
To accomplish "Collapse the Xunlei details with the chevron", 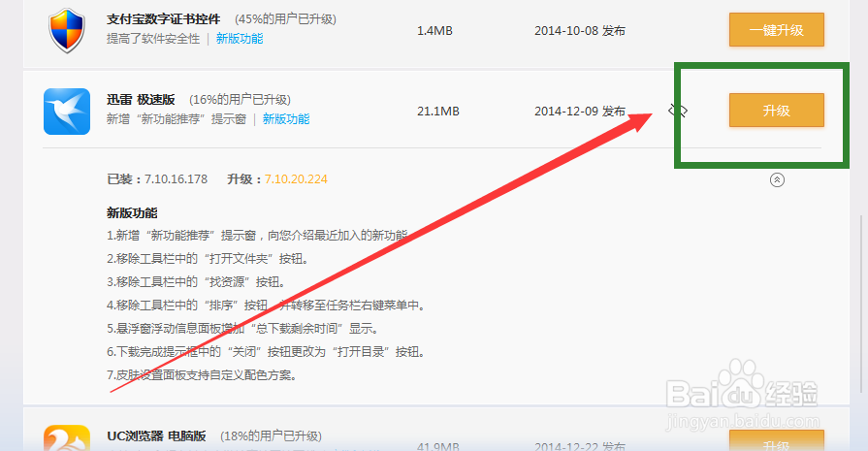I will [777, 179].
